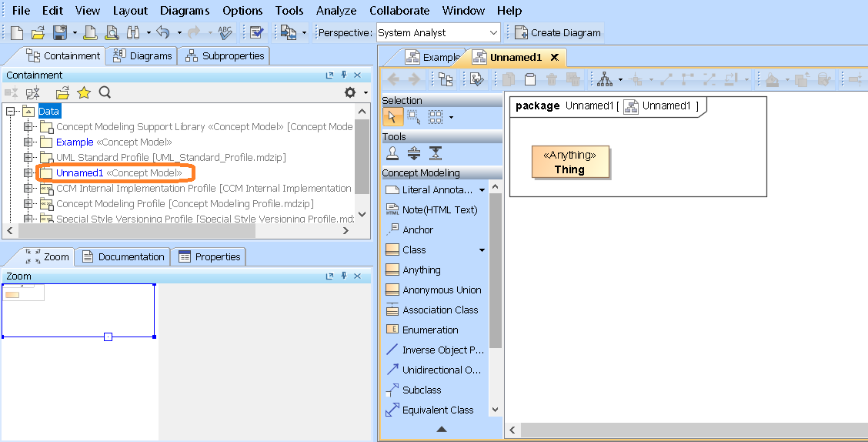
Task: Select the Subclass relationship tool
Action: (x=422, y=390)
